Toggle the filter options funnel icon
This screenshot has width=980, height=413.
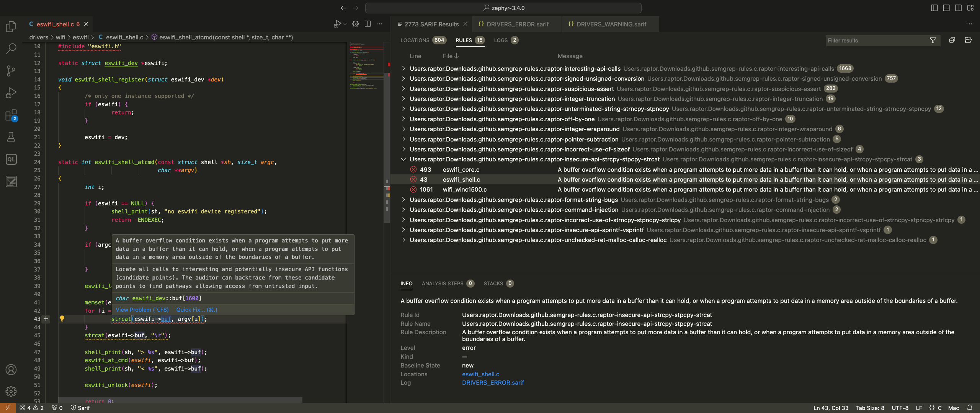tap(933, 41)
